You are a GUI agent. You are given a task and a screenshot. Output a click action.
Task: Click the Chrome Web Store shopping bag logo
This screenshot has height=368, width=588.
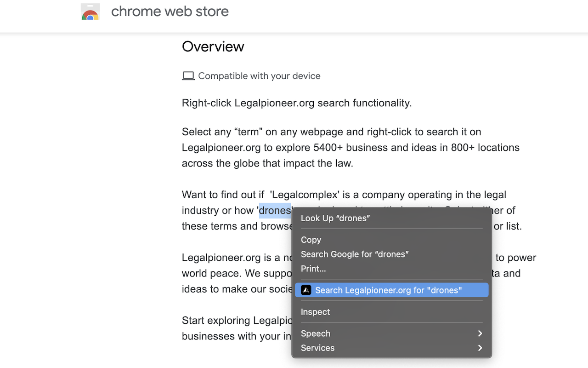[90, 11]
